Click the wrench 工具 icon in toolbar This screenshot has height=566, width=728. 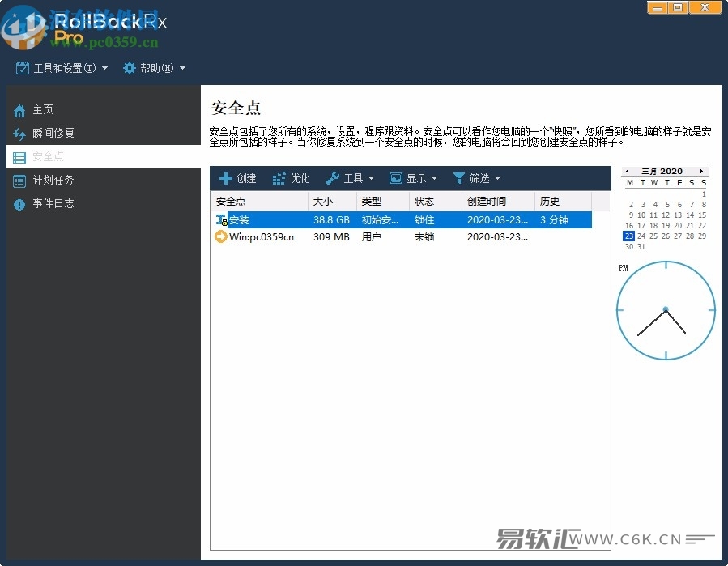pos(333,178)
